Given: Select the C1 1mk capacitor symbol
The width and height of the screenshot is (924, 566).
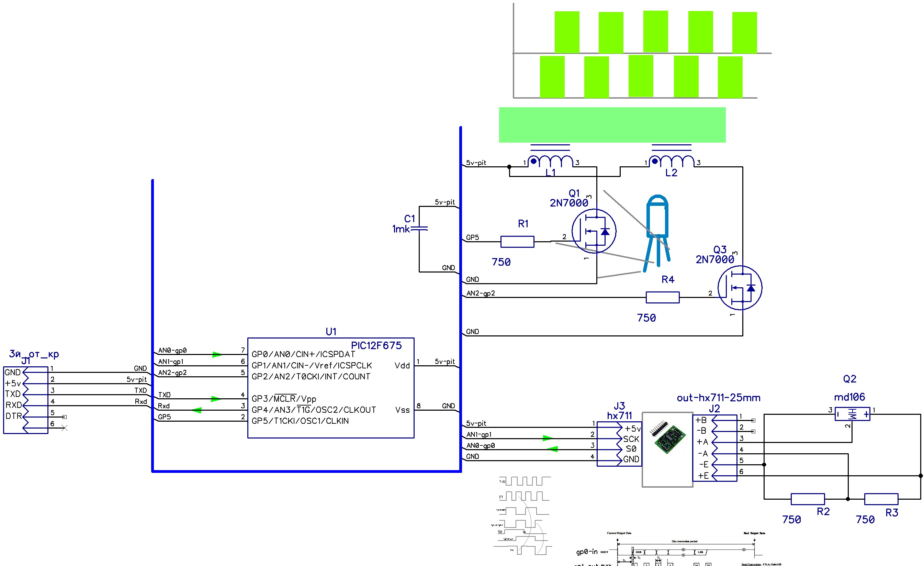Looking at the screenshot, I should [x=419, y=228].
